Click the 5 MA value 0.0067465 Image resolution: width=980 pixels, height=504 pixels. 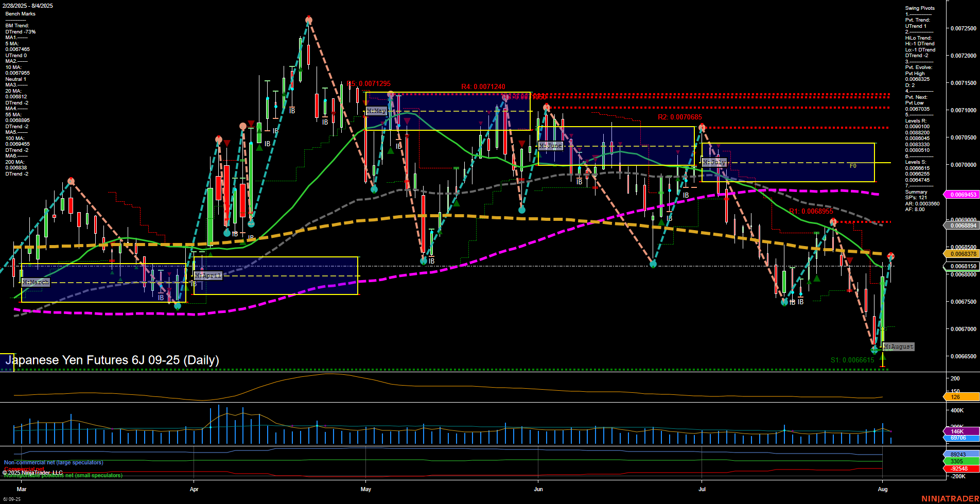(x=17, y=49)
